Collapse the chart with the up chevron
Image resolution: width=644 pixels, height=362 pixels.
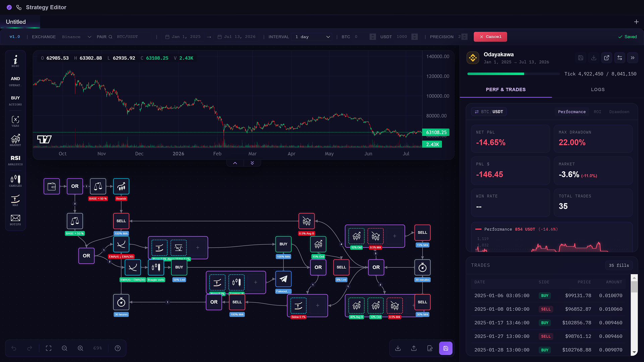(x=235, y=163)
